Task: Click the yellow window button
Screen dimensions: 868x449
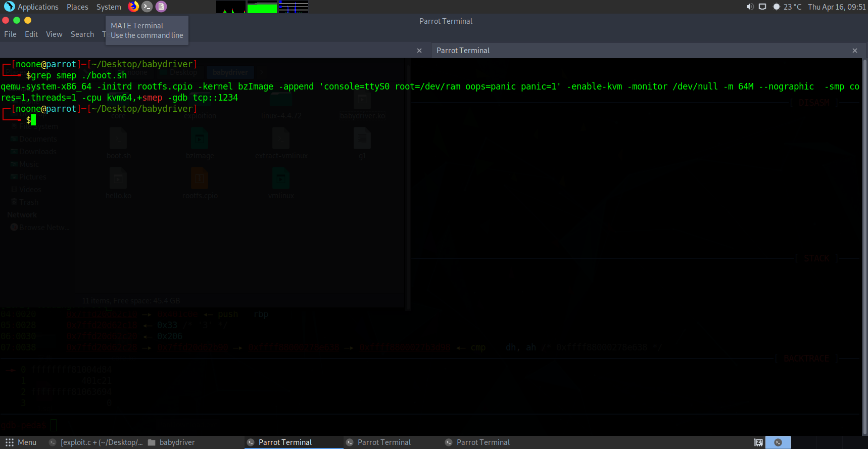Action: (28, 20)
